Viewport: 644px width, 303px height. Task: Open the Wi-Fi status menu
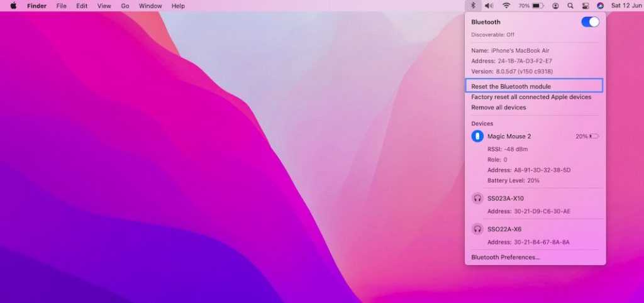point(506,6)
